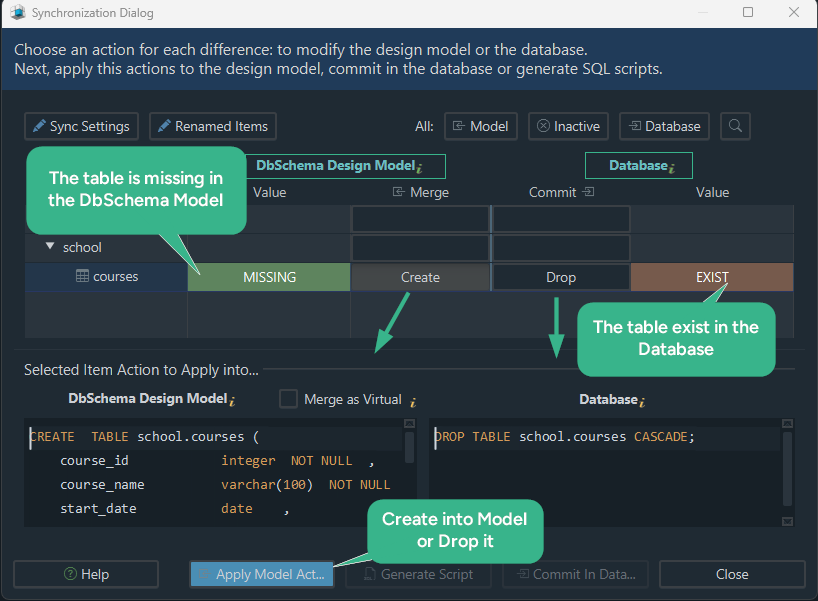
Task: Enable the Merge as Virtual checkbox
Action: coord(288,399)
